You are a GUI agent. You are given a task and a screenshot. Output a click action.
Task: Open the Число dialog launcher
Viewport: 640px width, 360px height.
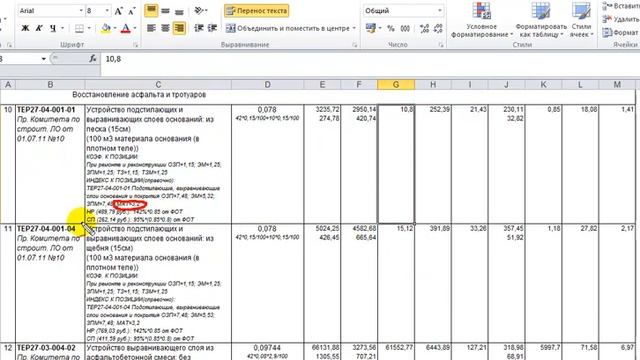pyautogui.click(x=441, y=45)
